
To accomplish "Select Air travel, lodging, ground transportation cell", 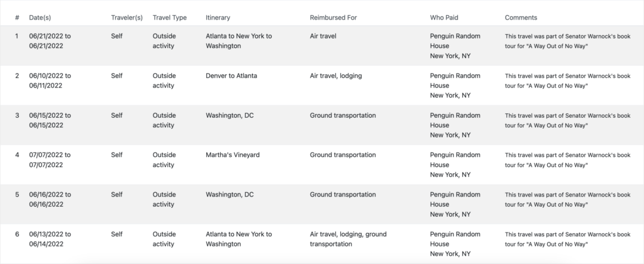I will [348, 239].
